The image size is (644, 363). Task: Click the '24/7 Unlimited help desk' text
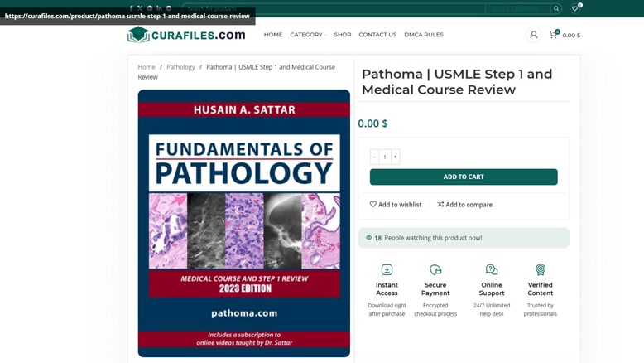[491, 310]
